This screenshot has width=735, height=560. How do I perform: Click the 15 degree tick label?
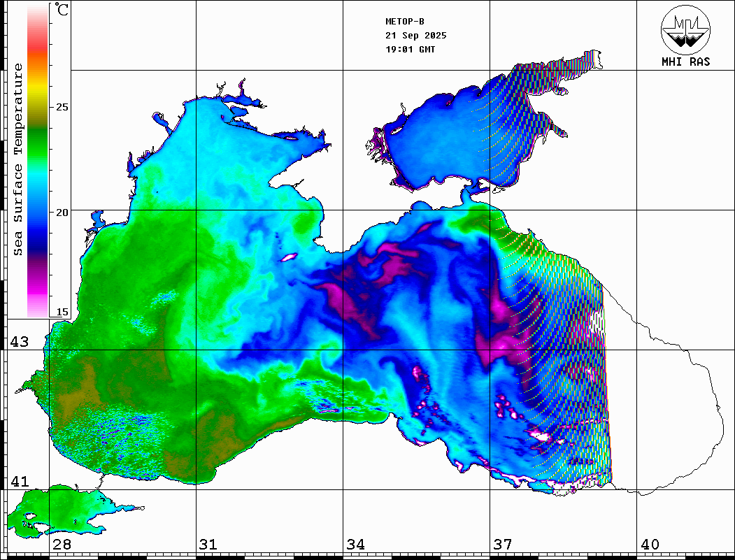(x=62, y=312)
